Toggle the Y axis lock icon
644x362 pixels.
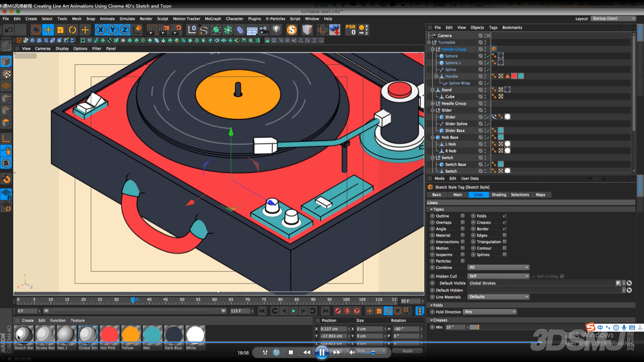pyautogui.click(x=113, y=30)
